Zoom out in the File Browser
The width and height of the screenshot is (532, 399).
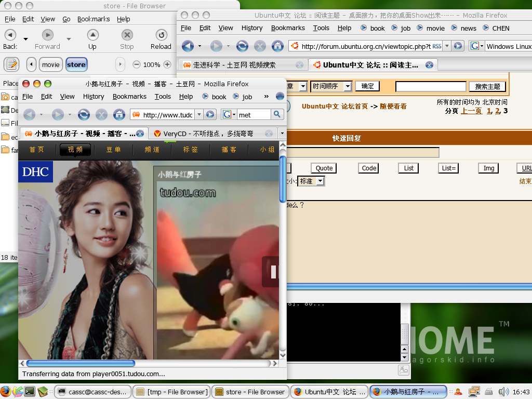point(137,64)
